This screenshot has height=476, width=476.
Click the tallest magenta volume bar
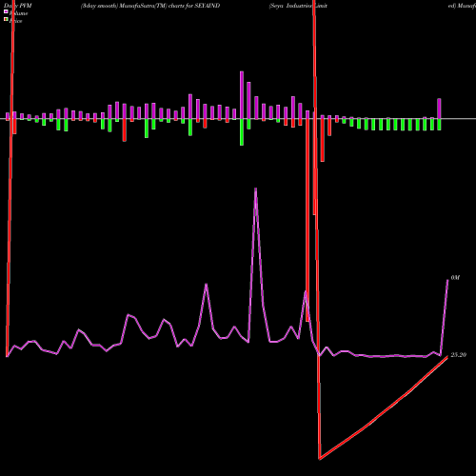pyautogui.click(x=242, y=95)
